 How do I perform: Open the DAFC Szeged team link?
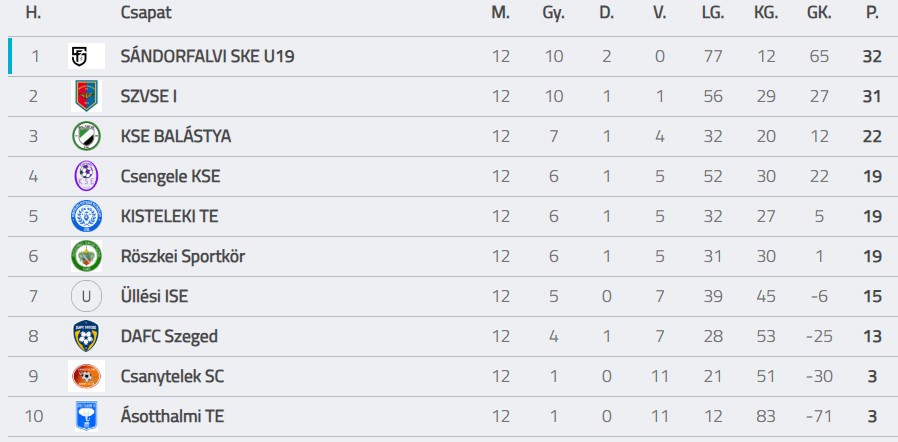(x=169, y=336)
